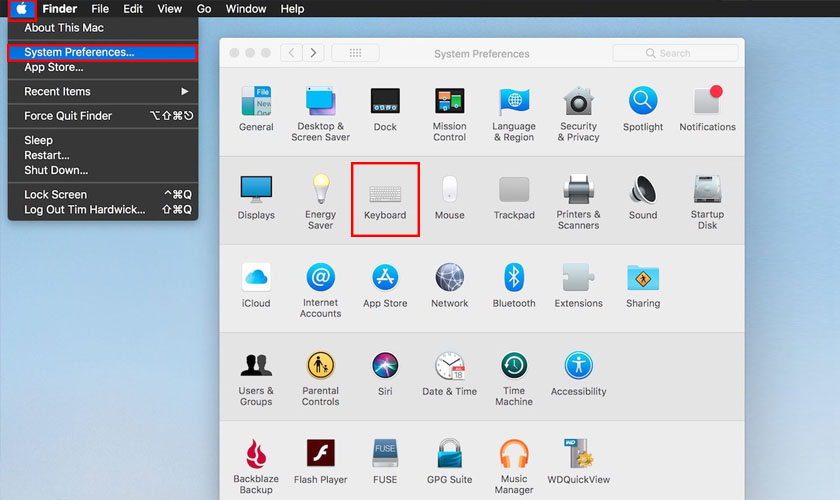Click the Apple menu icon
Screen dimensions: 840x500
22,9
